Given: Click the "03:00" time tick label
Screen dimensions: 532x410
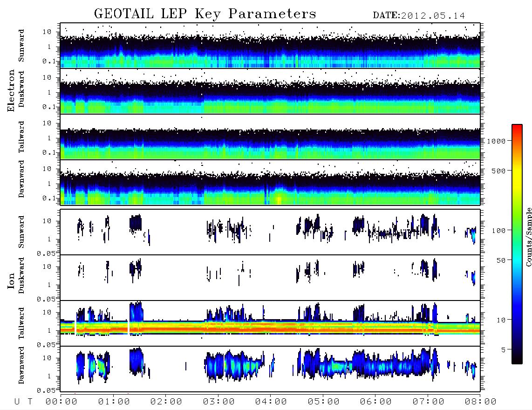Looking at the screenshot, I should (219, 402).
